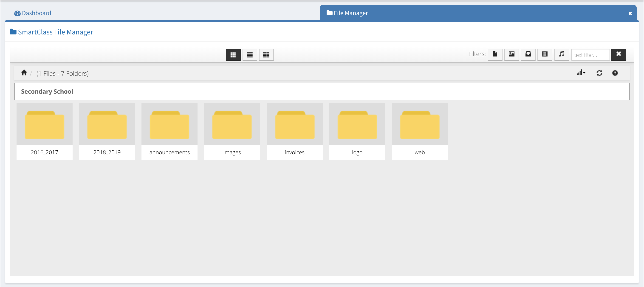
Task: Switch to grid thumbnail view
Action: pyautogui.click(x=233, y=54)
